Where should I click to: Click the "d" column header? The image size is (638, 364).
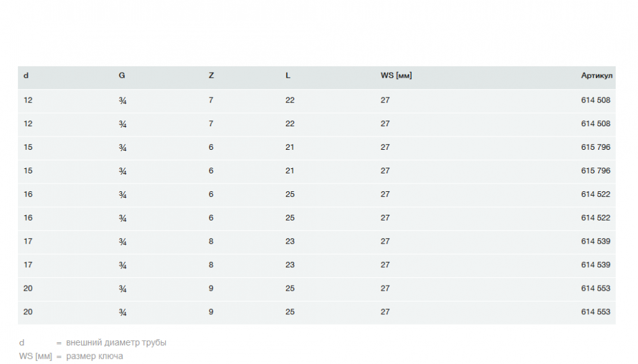click(x=26, y=76)
